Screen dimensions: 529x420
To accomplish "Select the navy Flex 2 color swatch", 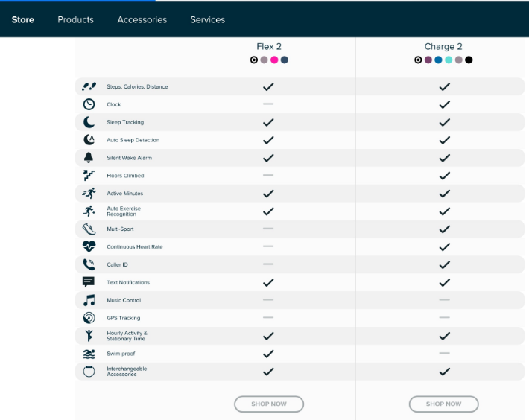I will 285,60.
